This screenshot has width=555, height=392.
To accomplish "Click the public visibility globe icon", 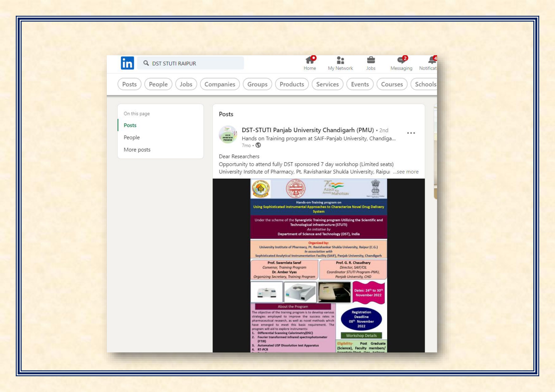I will (258, 145).
